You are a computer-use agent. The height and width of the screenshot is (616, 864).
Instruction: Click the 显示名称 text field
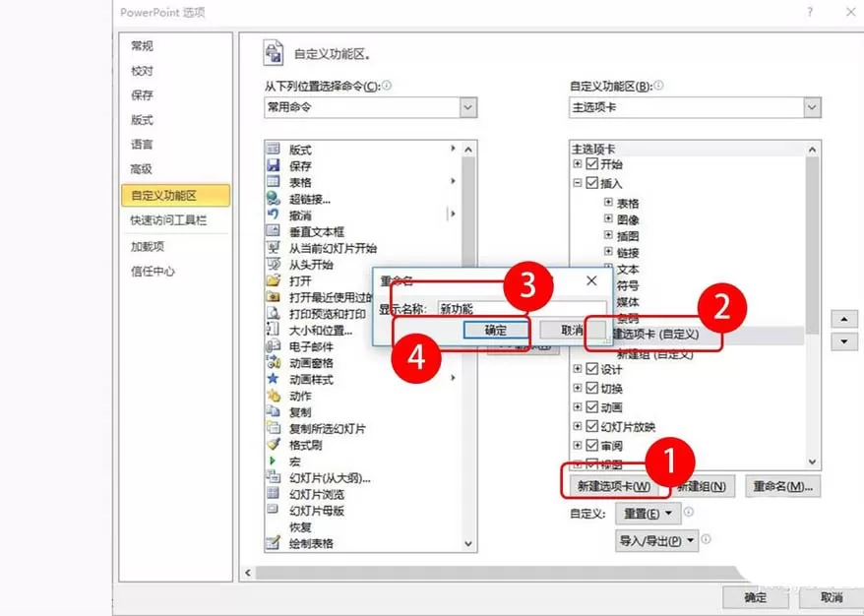[x=522, y=309]
